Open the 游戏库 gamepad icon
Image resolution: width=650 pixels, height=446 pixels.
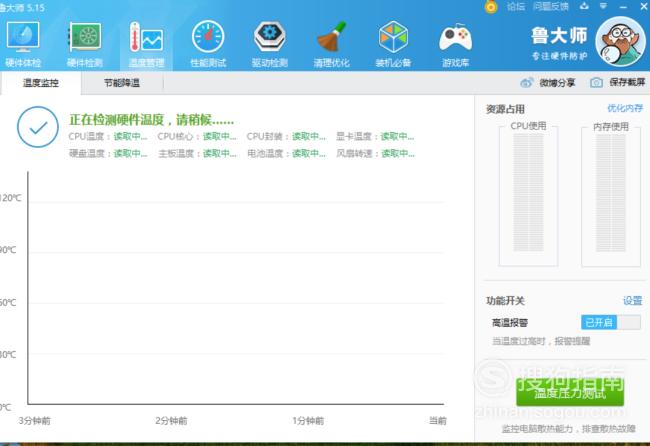pyautogui.click(x=455, y=37)
